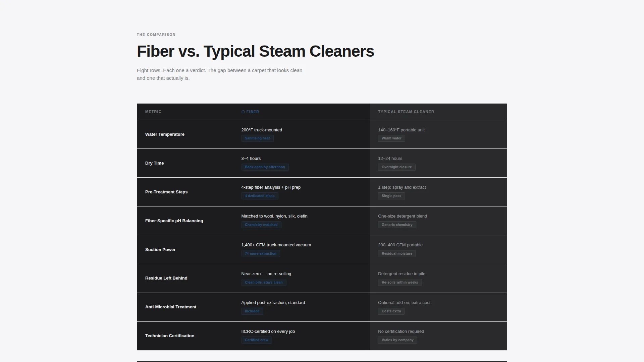Select the 'Fiber-Specific pH Balancing' row label
Image resolution: width=644 pixels, height=362 pixels.
pos(174,221)
